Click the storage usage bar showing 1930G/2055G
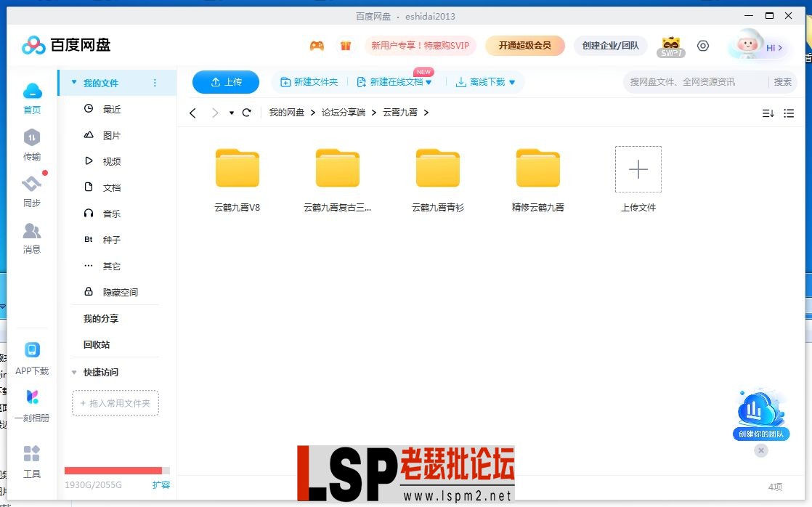 click(x=116, y=469)
